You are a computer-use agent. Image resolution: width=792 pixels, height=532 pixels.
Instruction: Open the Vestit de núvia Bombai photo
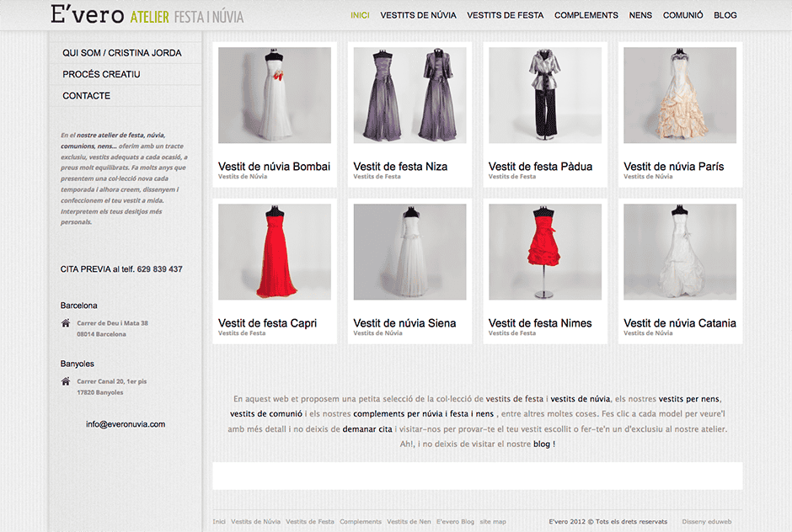[274, 95]
